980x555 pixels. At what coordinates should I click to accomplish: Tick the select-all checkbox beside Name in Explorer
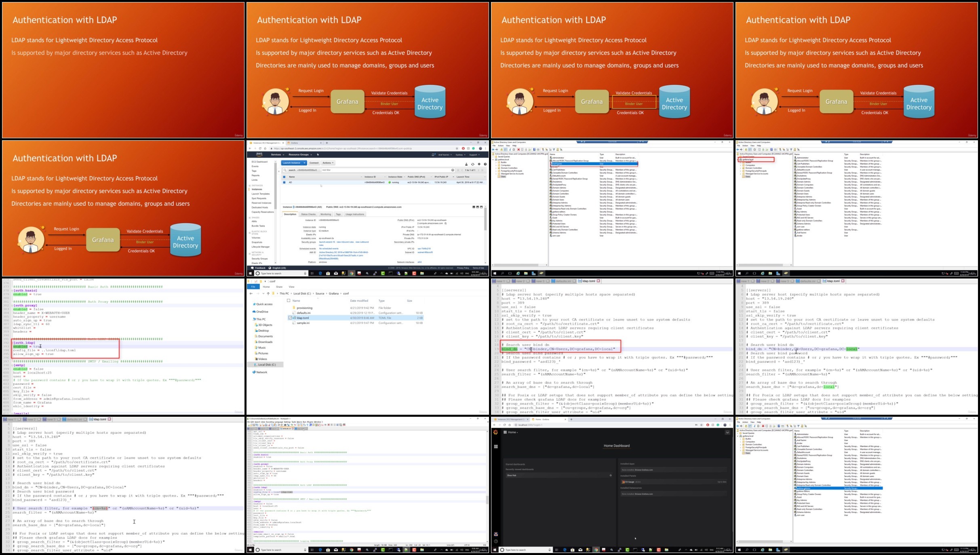[288, 301]
